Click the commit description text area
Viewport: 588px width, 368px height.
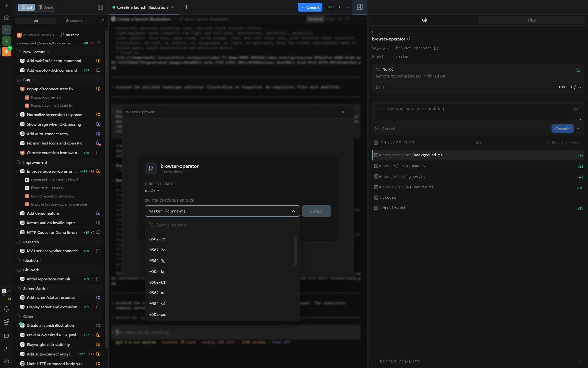click(x=478, y=112)
